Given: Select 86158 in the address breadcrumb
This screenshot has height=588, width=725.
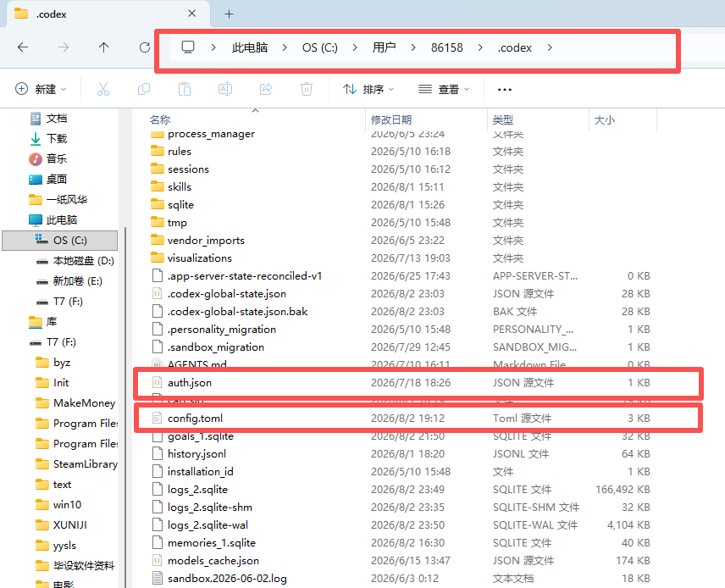Looking at the screenshot, I should click(446, 47).
